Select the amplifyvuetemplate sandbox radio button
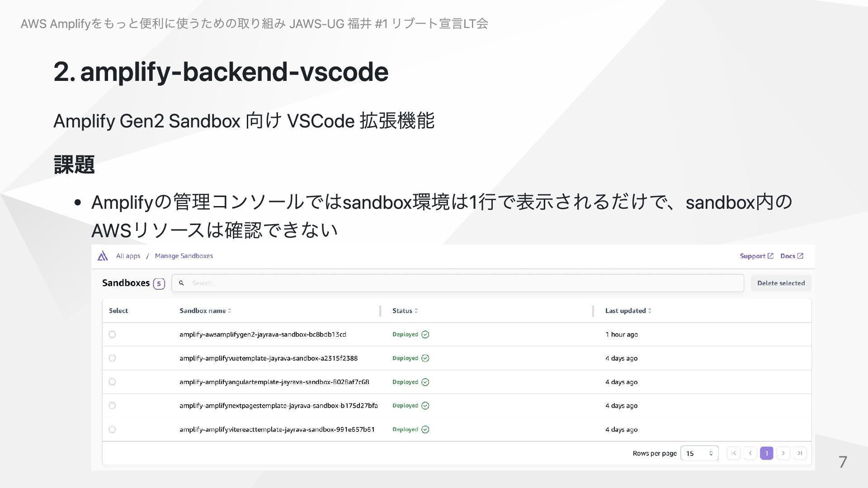Viewport: 868px width, 488px height. click(112, 358)
